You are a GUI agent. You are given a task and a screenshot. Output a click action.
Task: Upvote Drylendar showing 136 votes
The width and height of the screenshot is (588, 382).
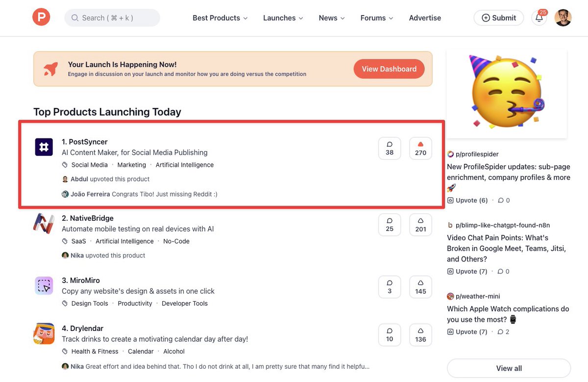(420, 335)
